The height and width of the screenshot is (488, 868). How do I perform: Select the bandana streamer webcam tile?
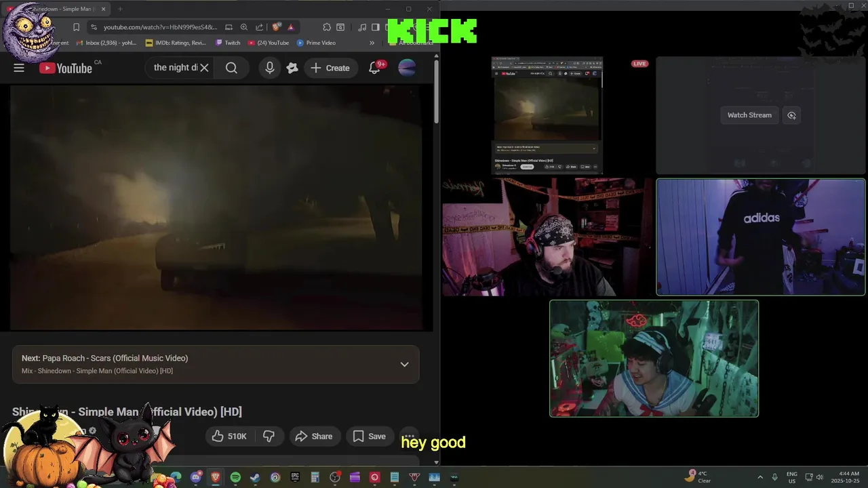(548, 237)
